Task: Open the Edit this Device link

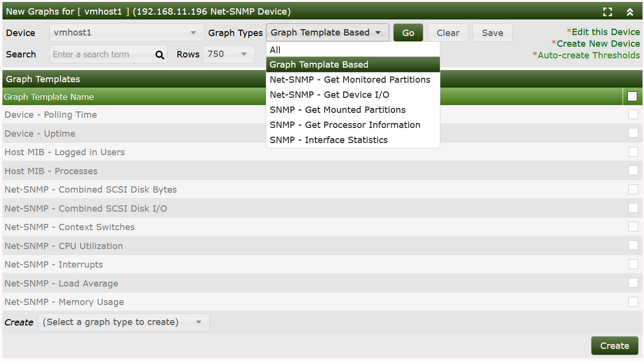Action: (605, 32)
